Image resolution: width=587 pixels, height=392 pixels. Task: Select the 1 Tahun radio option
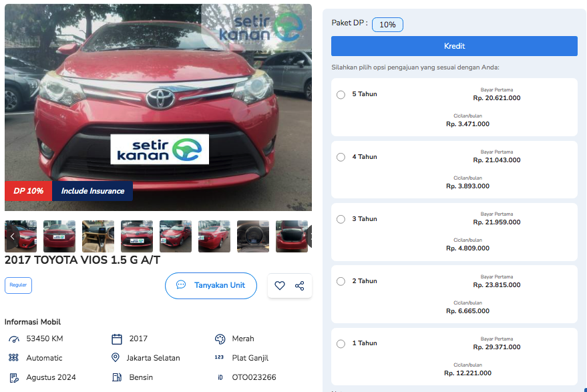[341, 343]
